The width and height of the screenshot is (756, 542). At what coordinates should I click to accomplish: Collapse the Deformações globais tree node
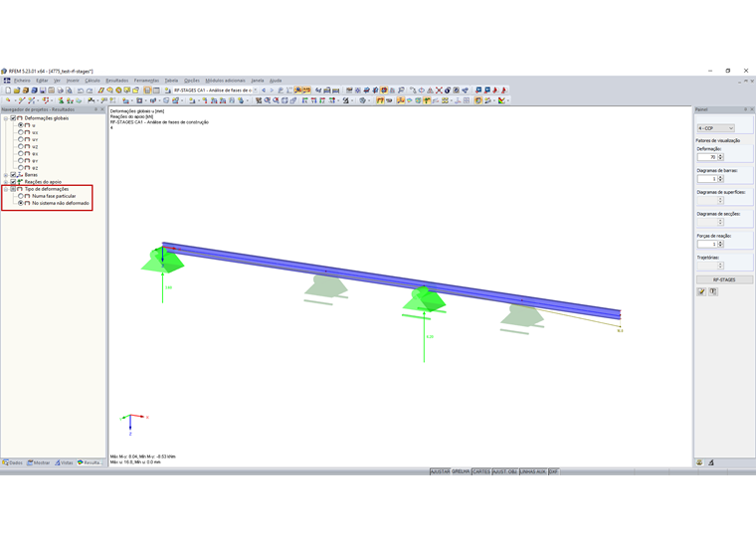pos(6,118)
